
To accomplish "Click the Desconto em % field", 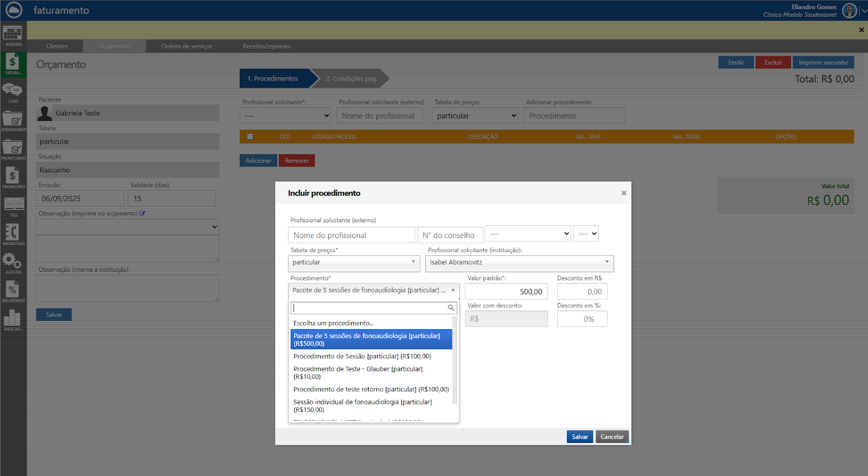I will click(582, 319).
